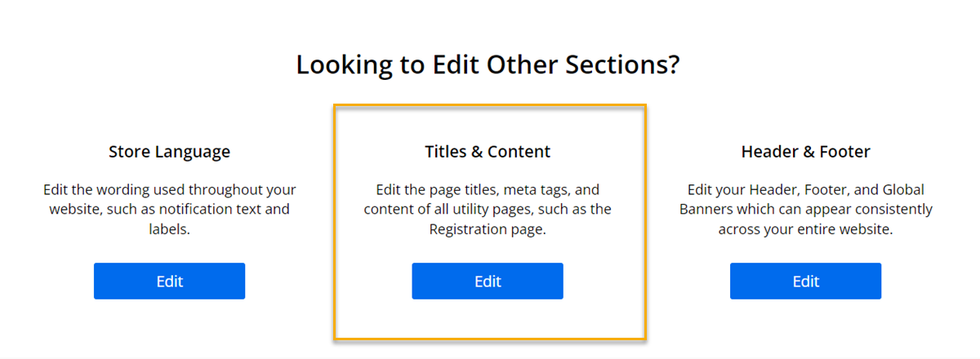Click 'Edit your Header, Footer, and Global' line
Image resolution: width=980 pixels, height=359 pixels.
point(805,190)
